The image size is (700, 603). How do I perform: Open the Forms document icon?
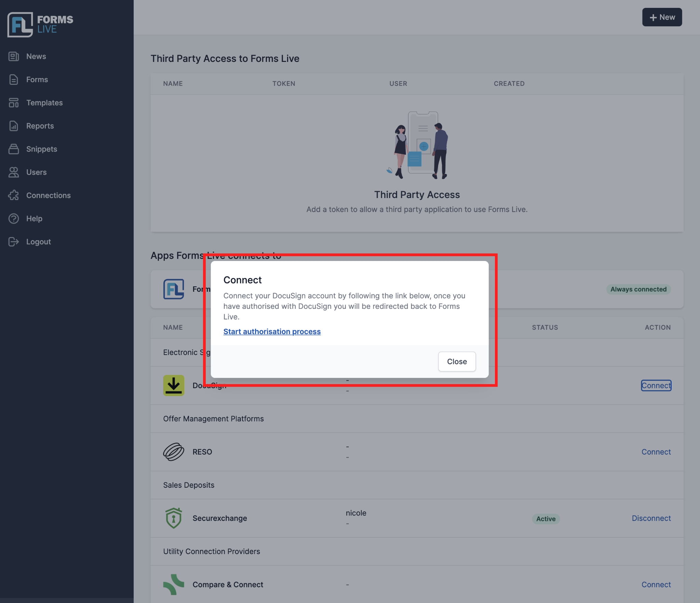coord(14,80)
